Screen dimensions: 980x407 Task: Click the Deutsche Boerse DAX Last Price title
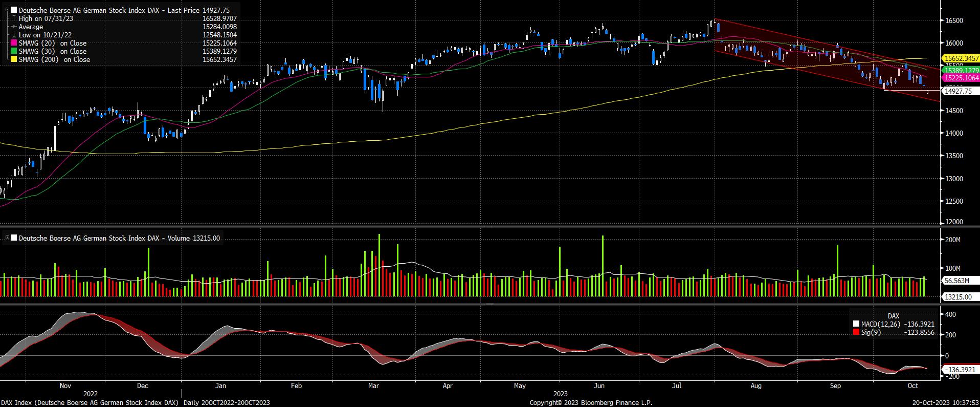110,10
